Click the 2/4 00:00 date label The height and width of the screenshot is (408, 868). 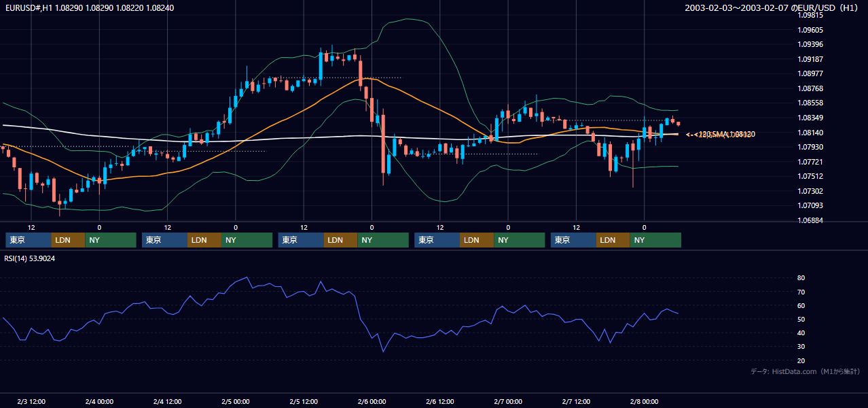click(x=99, y=401)
